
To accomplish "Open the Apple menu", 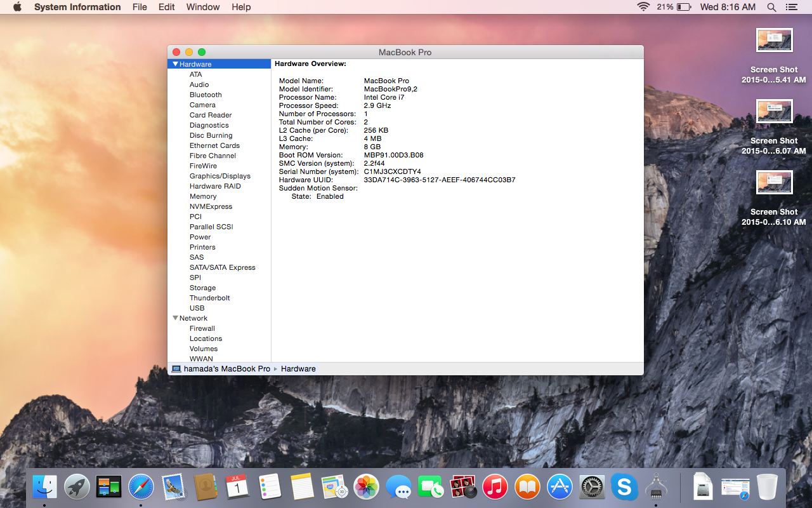I will coord(17,7).
